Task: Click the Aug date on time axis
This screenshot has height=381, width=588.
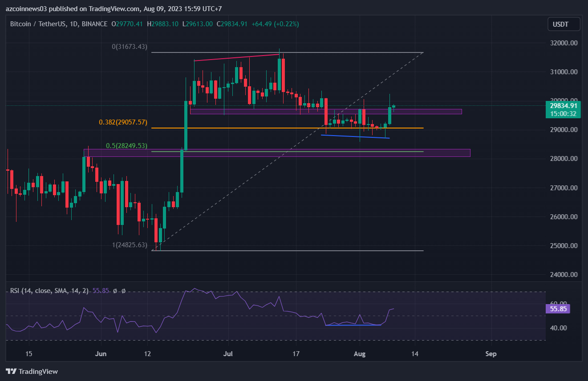Action: pyautogui.click(x=360, y=354)
